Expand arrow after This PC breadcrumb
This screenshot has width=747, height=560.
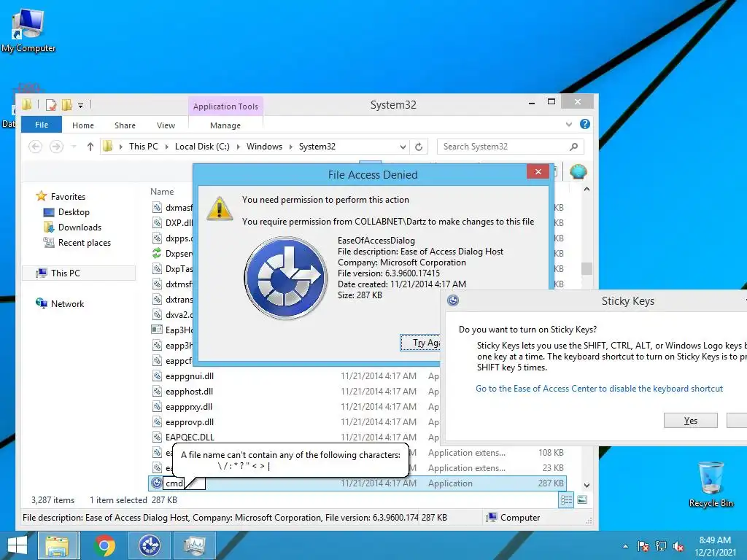coord(166,147)
